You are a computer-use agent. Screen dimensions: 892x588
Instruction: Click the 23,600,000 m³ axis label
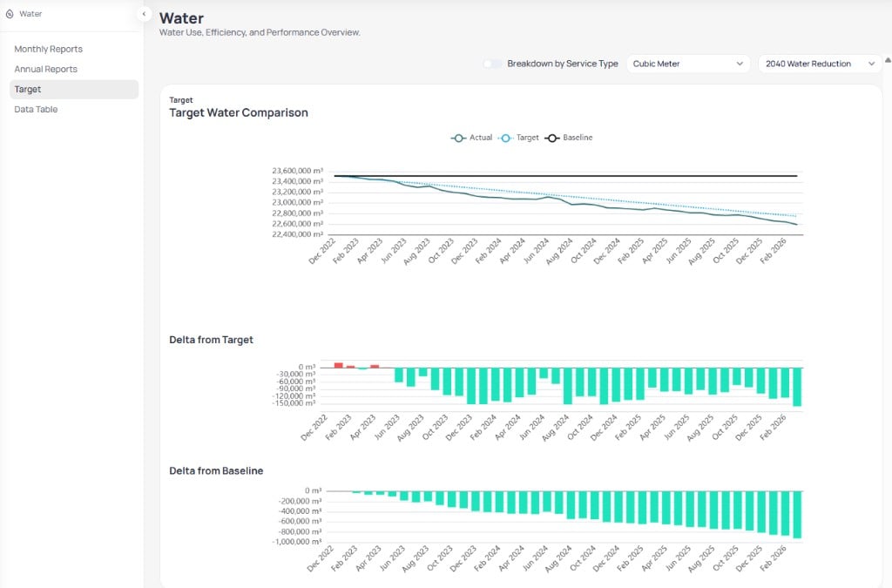coord(298,171)
